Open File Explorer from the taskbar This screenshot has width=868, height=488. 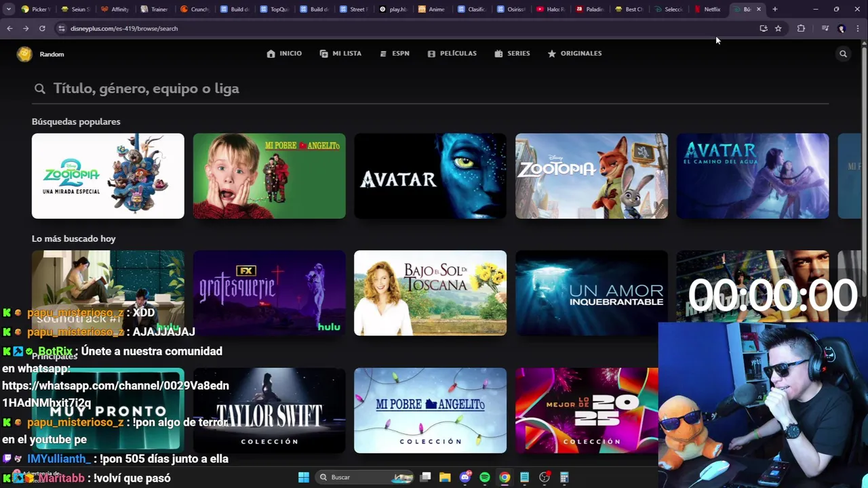click(x=445, y=477)
